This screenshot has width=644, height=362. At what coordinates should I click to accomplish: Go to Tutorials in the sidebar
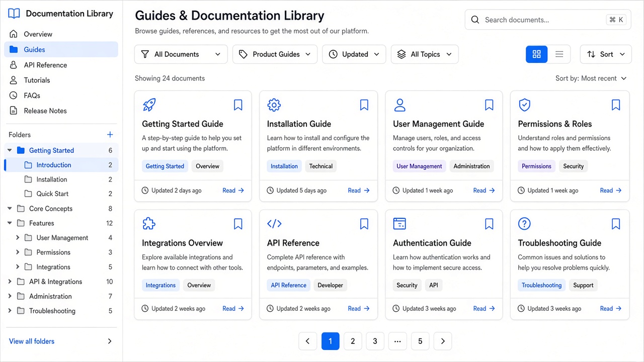61,80
